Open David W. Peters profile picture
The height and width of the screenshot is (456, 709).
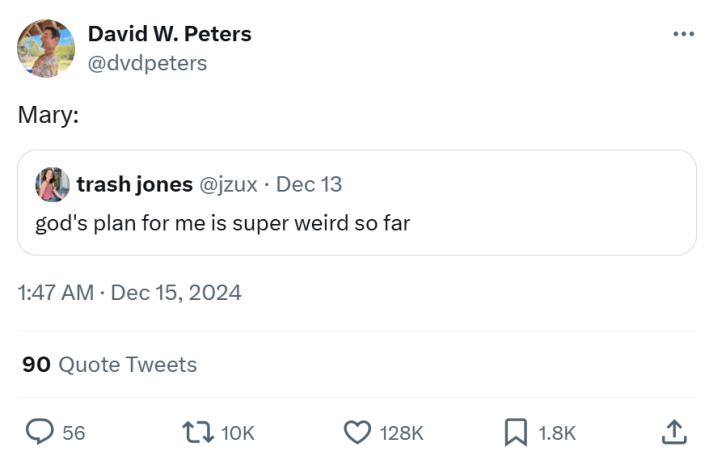[46, 48]
